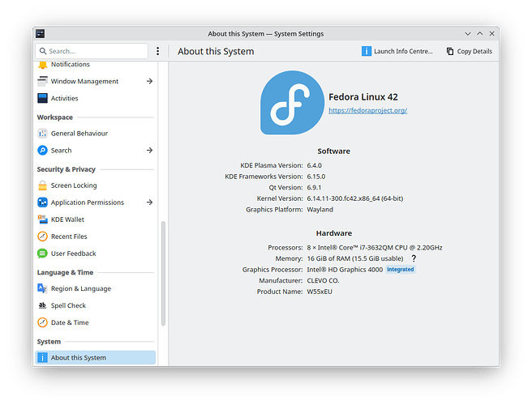
Task: Click the memory help question mark
Action: click(x=414, y=258)
